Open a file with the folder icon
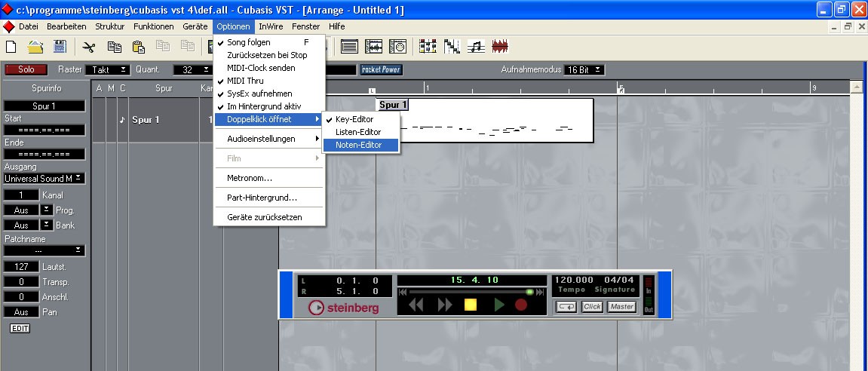The width and height of the screenshot is (868, 371). (x=35, y=47)
